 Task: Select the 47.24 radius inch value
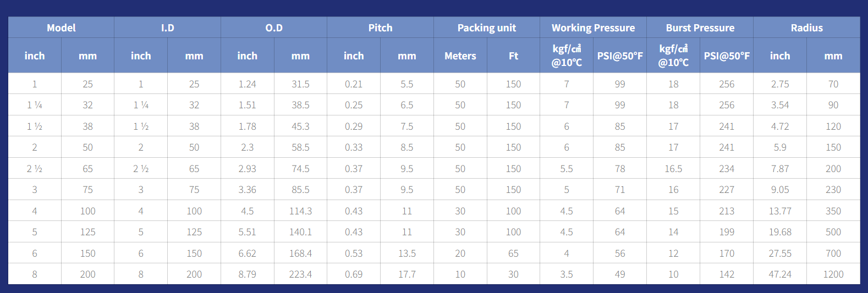tap(780, 274)
